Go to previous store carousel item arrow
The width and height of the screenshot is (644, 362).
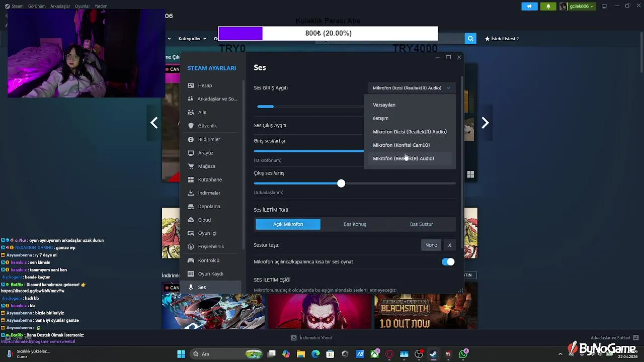[x=154, y=123]
